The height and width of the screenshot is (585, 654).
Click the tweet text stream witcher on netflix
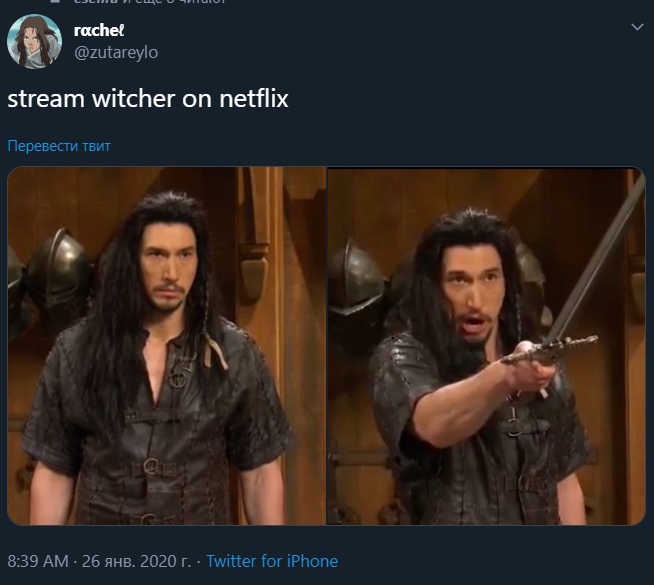click(x=148, y=99)
